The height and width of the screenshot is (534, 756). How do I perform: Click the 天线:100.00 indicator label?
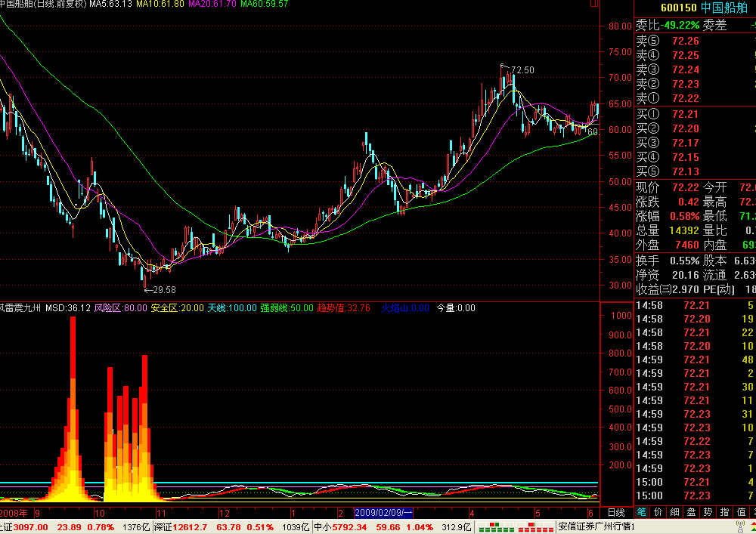point(232,307)
